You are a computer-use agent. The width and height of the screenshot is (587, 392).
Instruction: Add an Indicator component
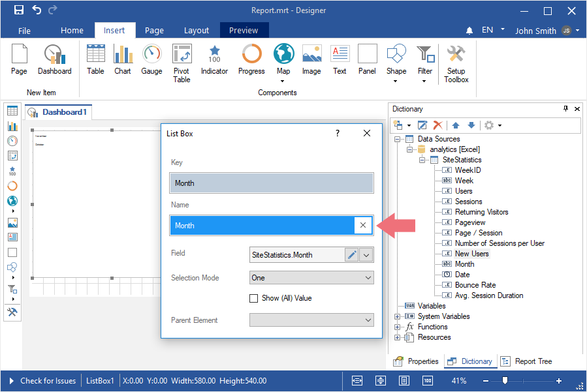coord(214,60)
